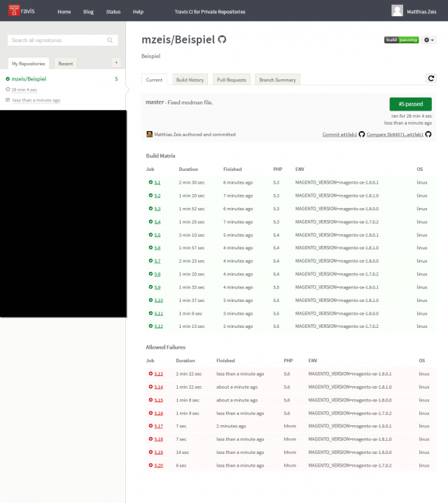Open Blog in top navigation

[88, 12]
